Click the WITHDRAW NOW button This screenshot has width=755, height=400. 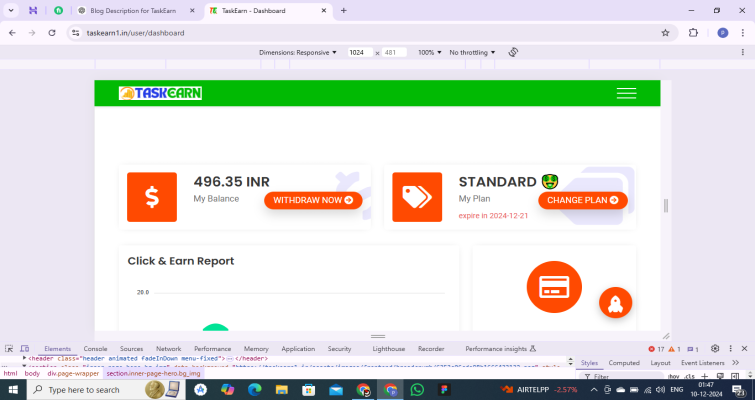point(313,200)
